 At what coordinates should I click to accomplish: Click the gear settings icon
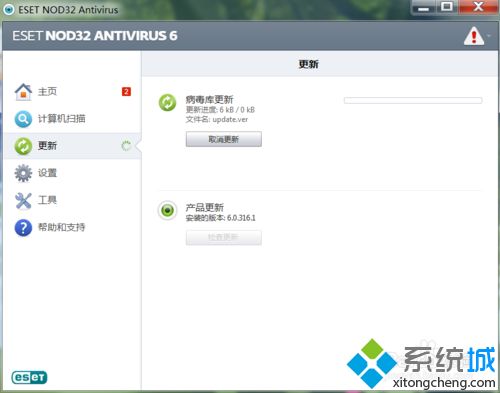(23, 173)
